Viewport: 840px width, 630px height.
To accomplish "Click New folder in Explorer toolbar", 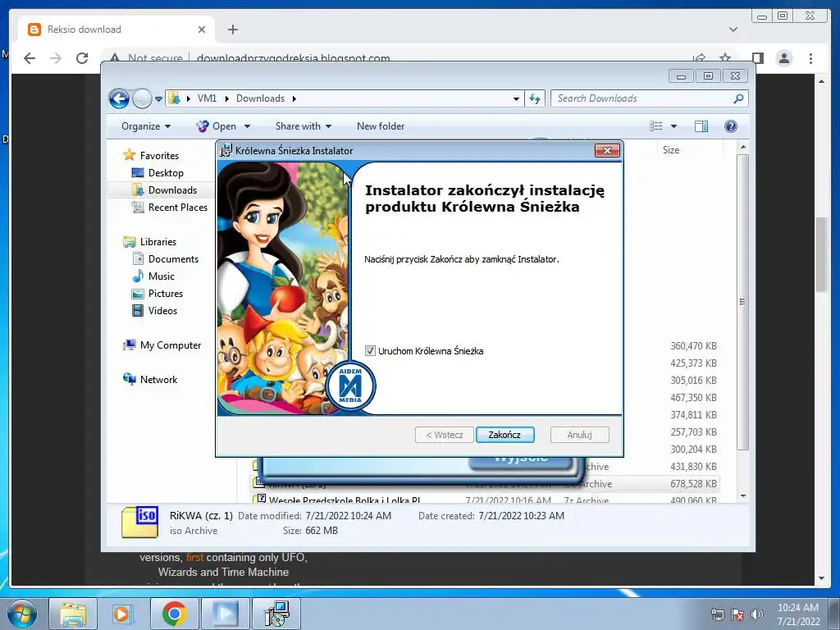I will [x=381, y=126].
